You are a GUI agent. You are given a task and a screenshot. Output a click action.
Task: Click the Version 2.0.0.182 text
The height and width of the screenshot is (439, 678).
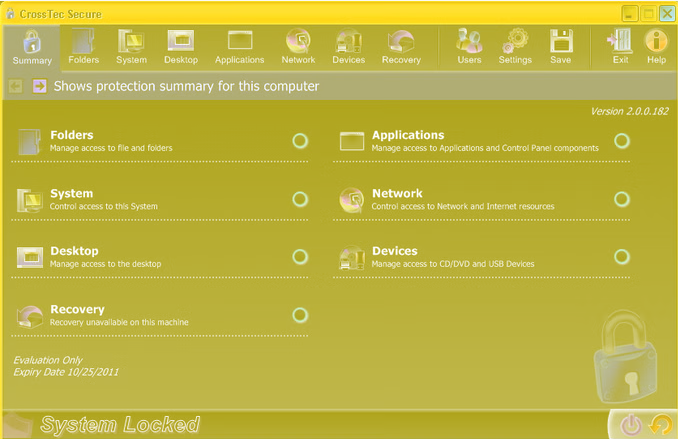tap(630, 112)
